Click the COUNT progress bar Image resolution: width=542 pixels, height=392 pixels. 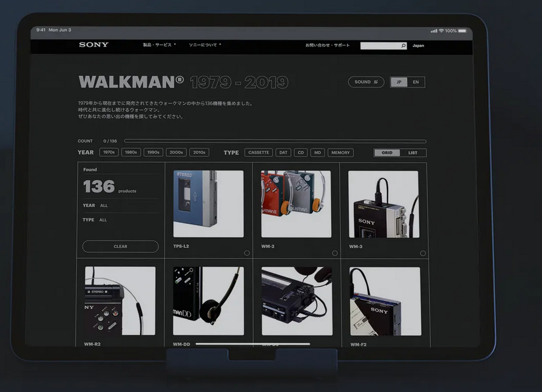point(275,141)
